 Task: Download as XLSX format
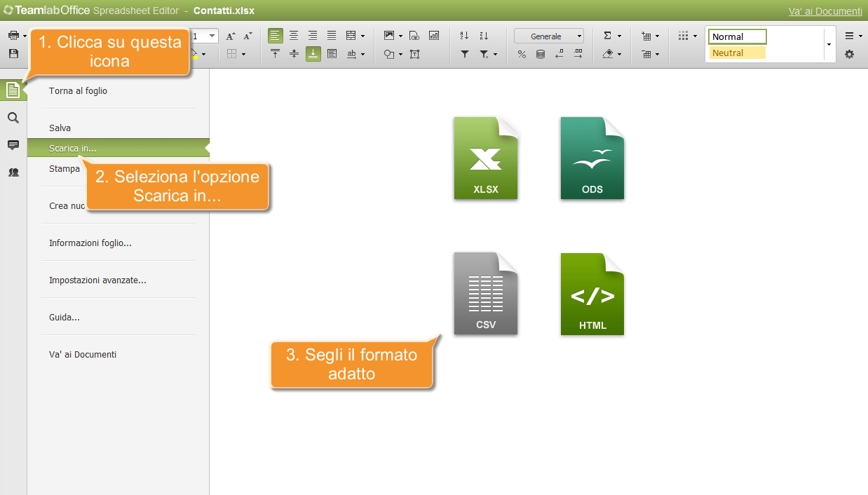[486, 158]
